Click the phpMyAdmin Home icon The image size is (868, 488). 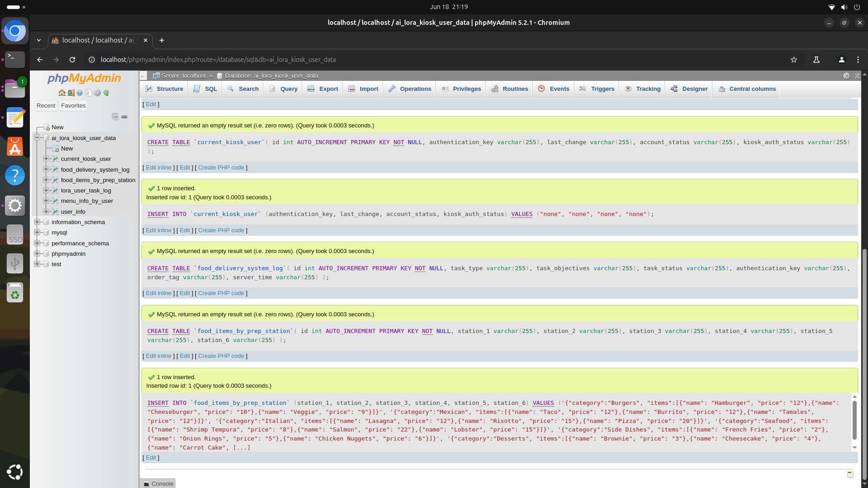pos(61,93)
